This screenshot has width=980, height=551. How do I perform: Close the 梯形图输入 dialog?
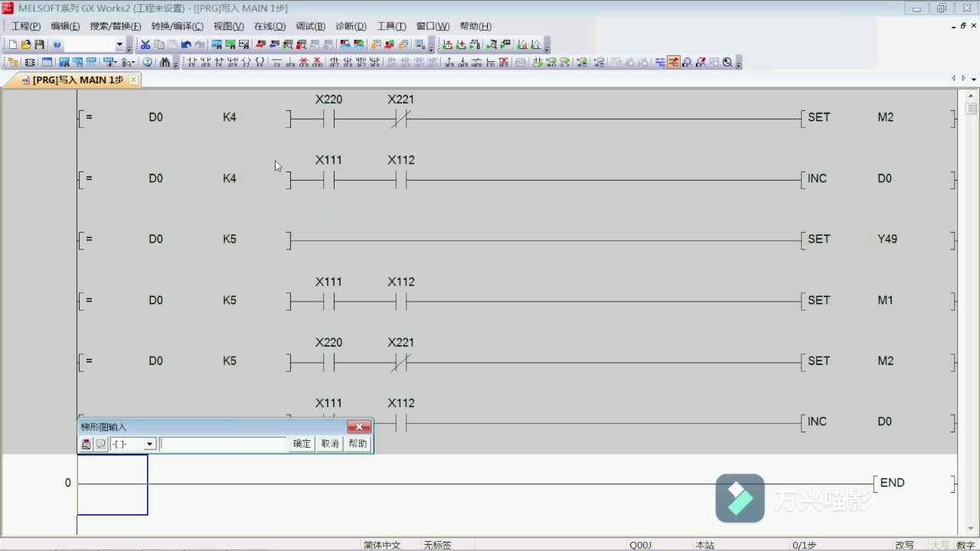(x=359, y=427)
